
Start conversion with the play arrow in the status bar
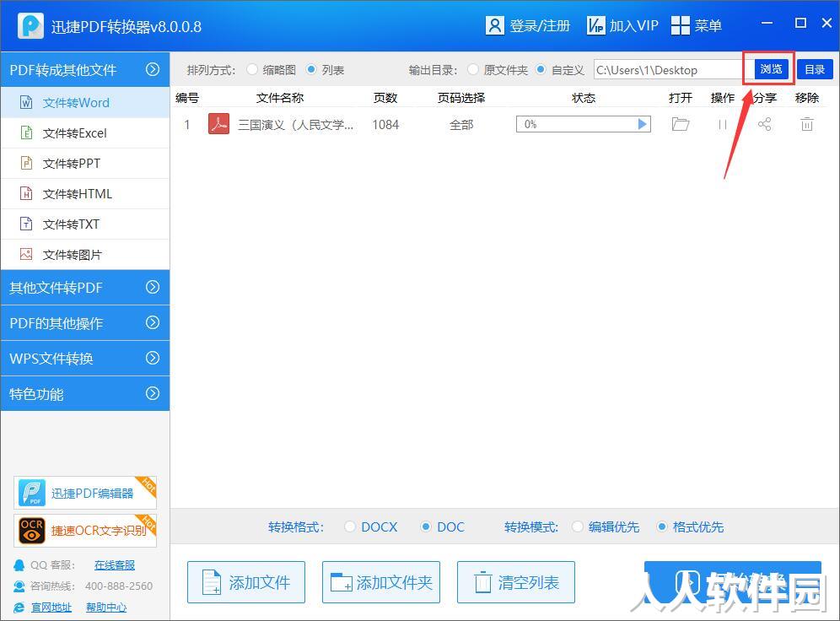point(643,124)
